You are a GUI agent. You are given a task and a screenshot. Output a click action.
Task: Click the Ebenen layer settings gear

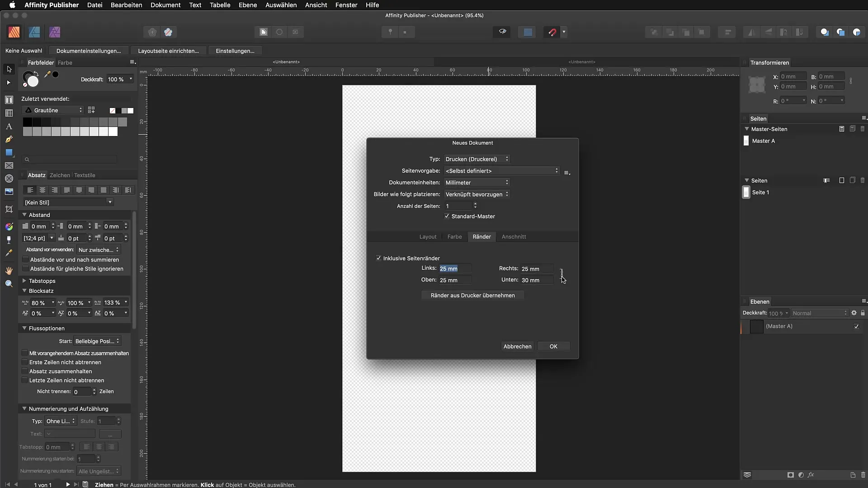click(854, 313)
